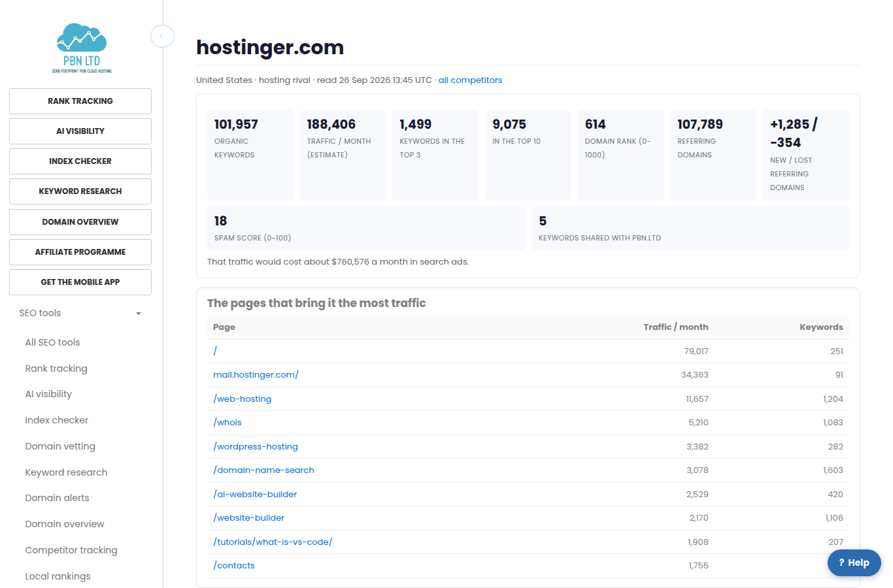Collapse the sidebar with the arrow button
This screenshot has height=588, width=893.
pyautogui.click(x=162, y=36)
